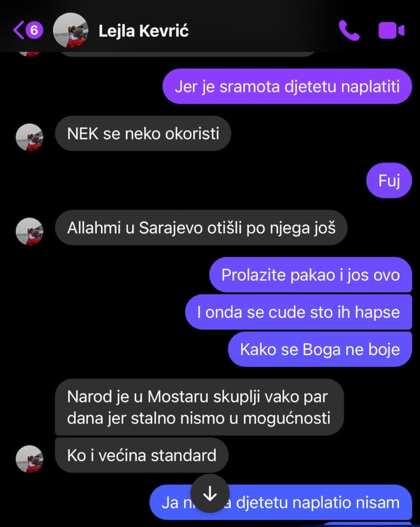This screenshot has height=527, width=420.
Task: Select the "Kako se Boga ne boje" message
Action: [x=320, y=349]
